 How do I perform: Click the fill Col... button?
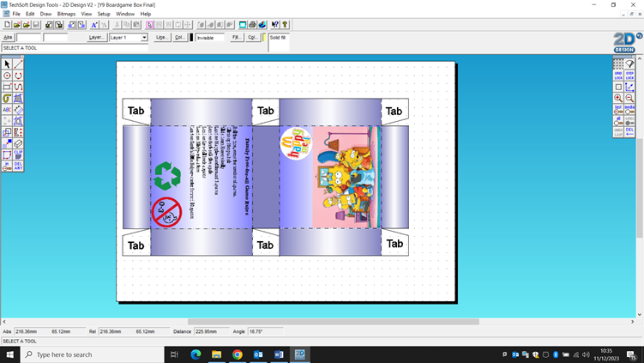(x=253, y=37)
